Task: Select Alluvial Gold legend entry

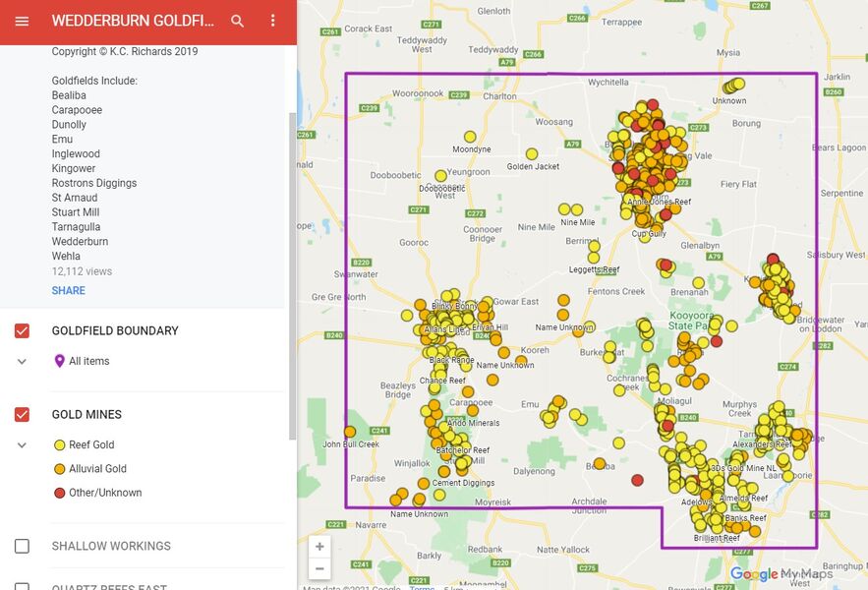Action: (x=97, y=469)
